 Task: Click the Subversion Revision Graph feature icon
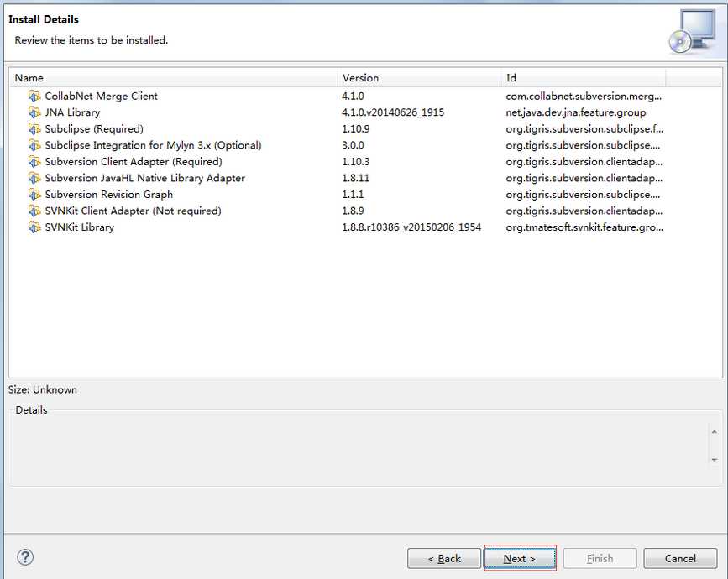click(34, 195)
